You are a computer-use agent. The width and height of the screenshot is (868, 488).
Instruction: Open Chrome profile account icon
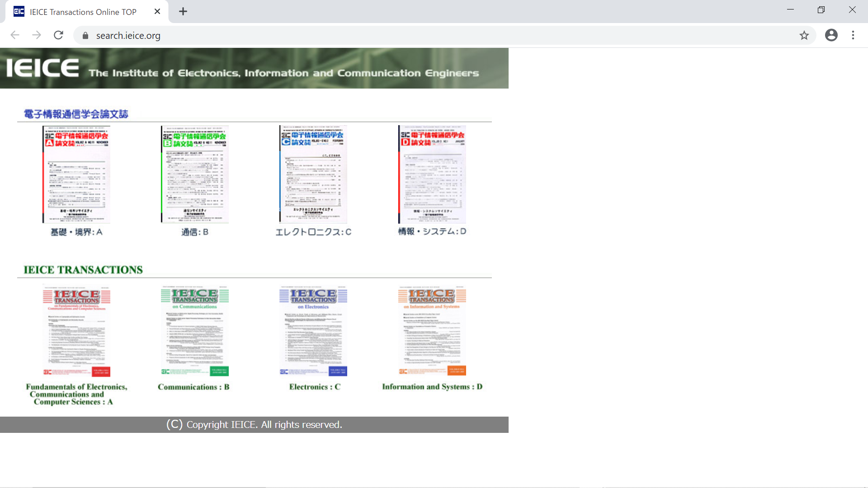(831, 35)
